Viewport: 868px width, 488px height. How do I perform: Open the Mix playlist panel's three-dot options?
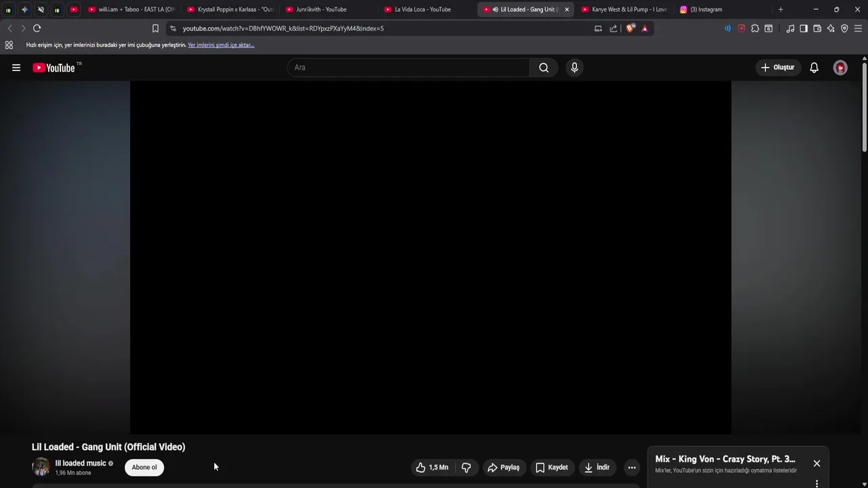(x=816, y=483)
